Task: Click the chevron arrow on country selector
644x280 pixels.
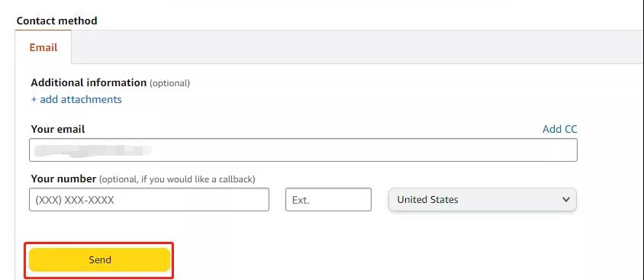Action: click(565, 200)
